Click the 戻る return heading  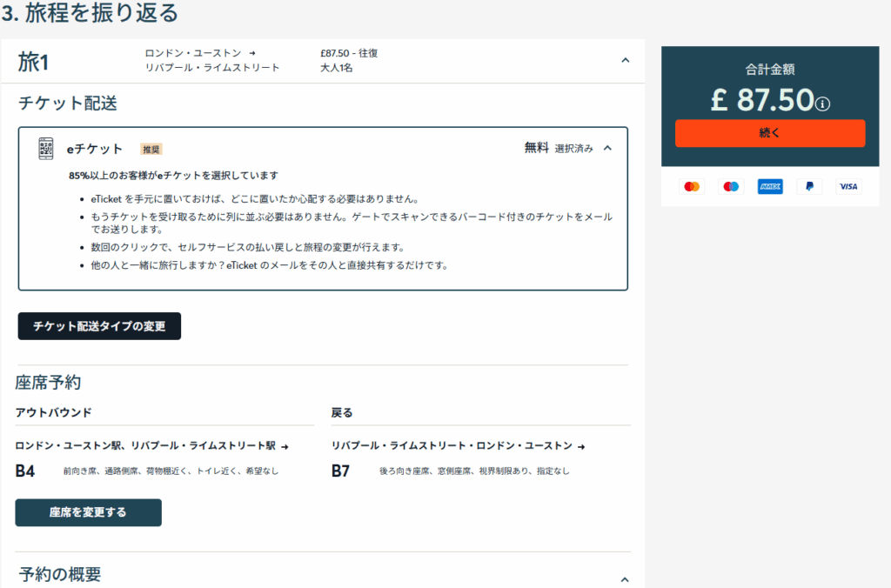tap(342, 412)
